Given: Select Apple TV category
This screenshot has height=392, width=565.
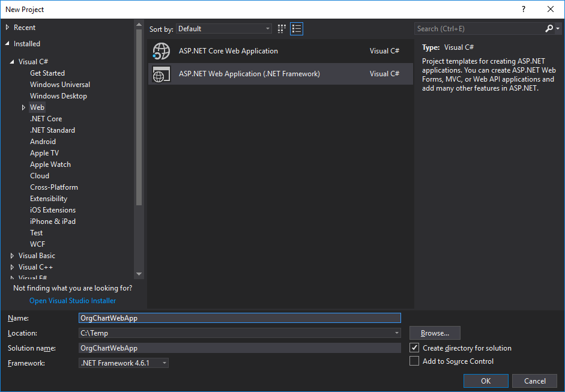Looking at the screenshot, I should point(44,153).
